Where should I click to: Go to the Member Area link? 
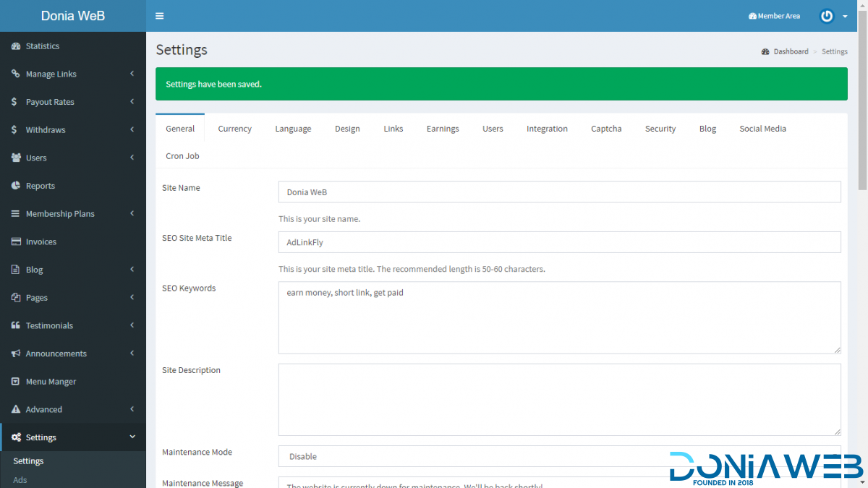coord(774,16)
